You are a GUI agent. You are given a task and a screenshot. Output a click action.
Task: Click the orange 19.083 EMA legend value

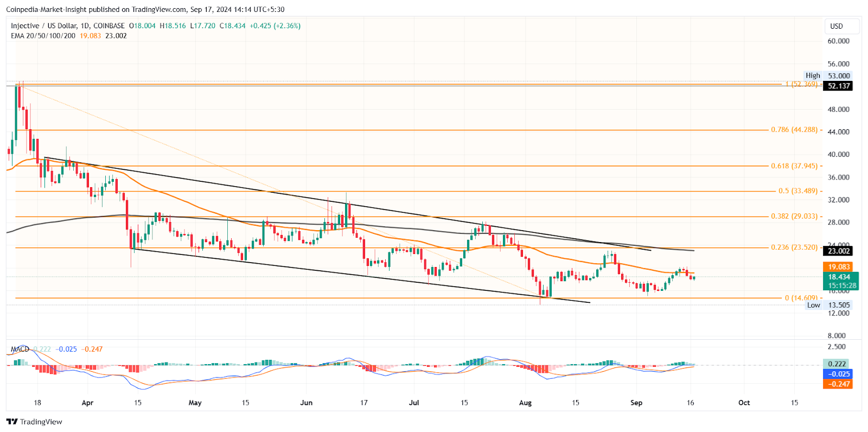point(90,36)
